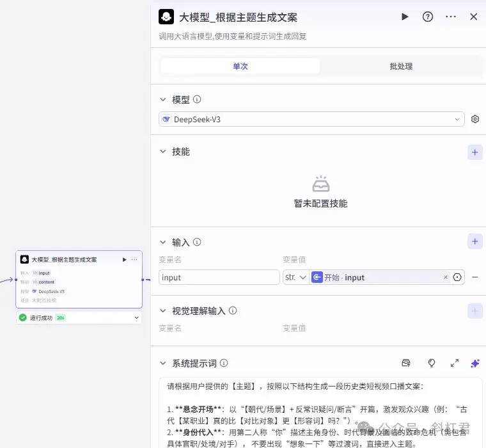This screenshot has height=448, width=486.
Task: Click the canvas node's logo icon
Action: pos(24,259)
